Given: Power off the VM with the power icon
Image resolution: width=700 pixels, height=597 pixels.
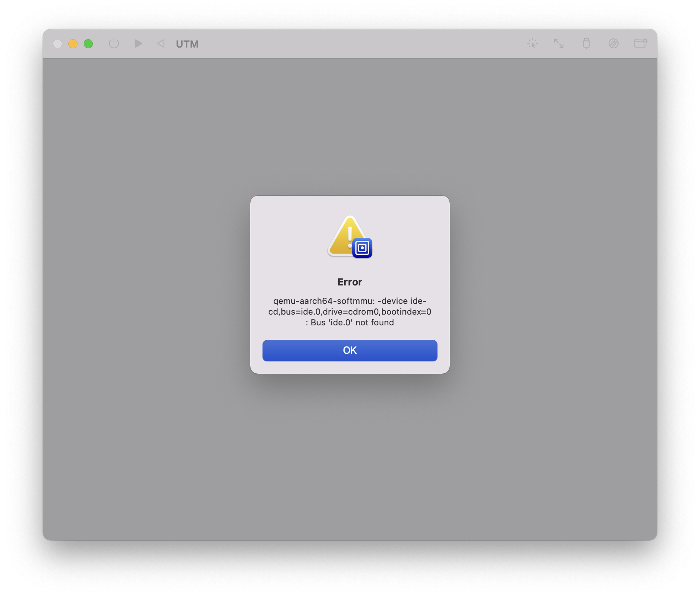Looking at the screenshot, I should click(x=114, y=43).
